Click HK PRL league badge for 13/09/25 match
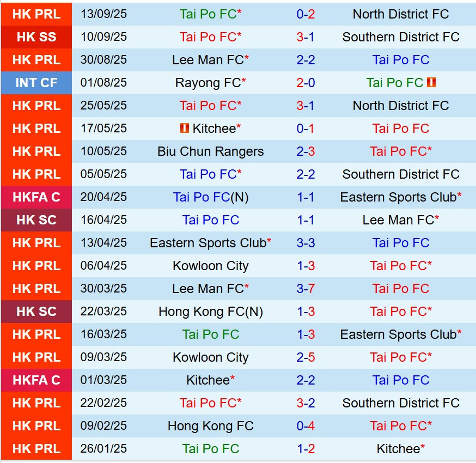The image size is (476, 463). point(36,14)
